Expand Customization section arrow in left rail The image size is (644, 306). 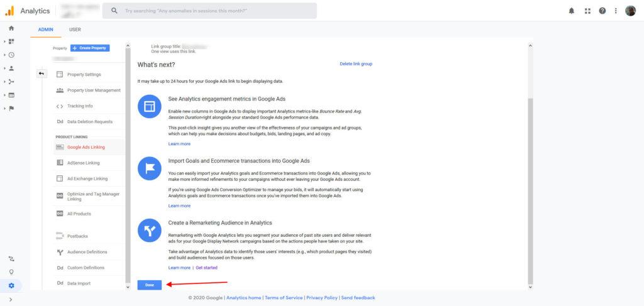click(4, 41)
